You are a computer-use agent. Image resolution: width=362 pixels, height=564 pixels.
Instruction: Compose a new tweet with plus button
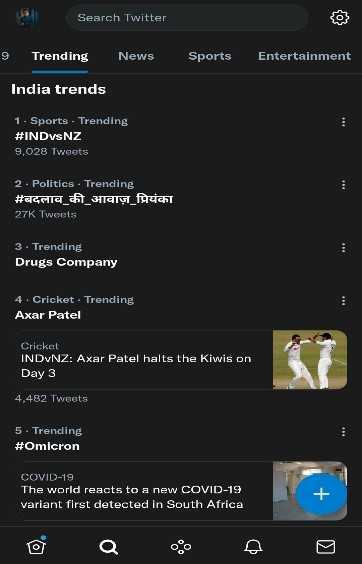tap(321, 494)
